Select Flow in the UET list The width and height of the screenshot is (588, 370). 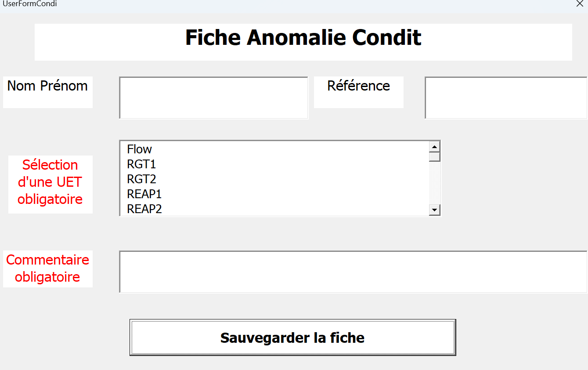click(x=140, y=149)
